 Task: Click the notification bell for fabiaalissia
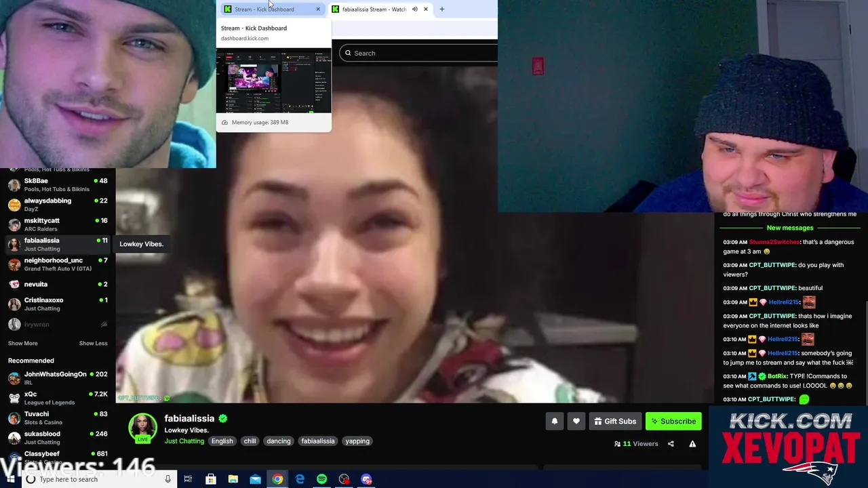coord(554,421)
